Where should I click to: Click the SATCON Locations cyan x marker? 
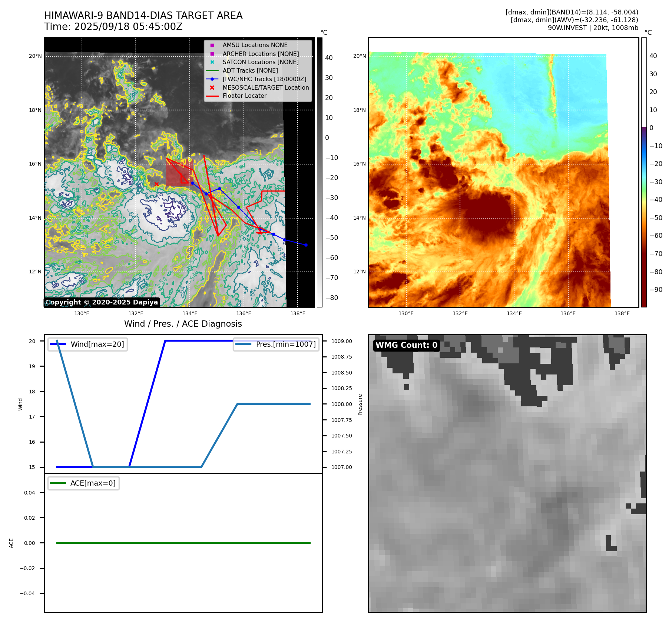pyautogui.click(x=212, y=62)
